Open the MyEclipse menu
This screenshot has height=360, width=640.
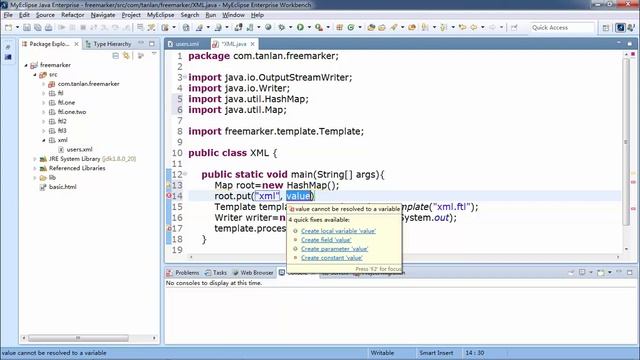[x=160, y=15]
